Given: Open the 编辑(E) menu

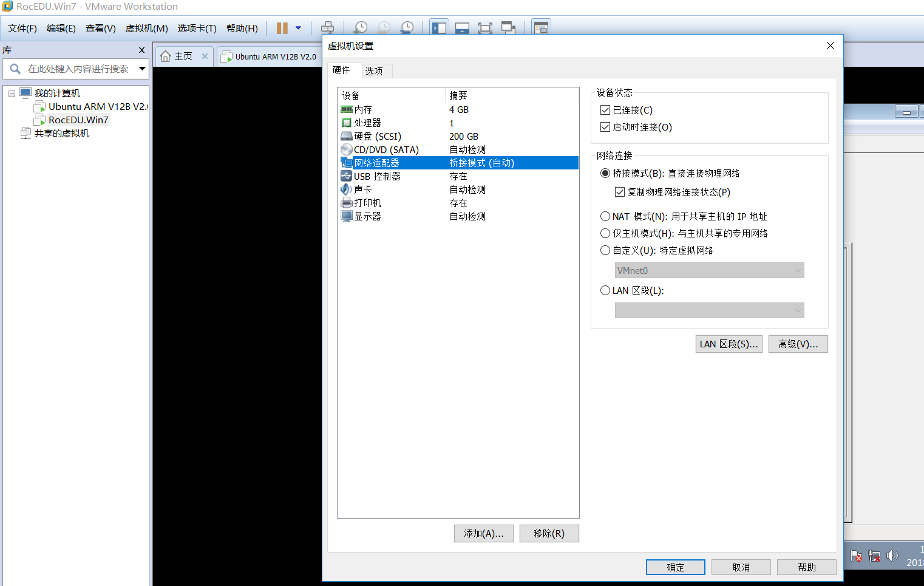Looking at the screenshot, I should point(61,29).
